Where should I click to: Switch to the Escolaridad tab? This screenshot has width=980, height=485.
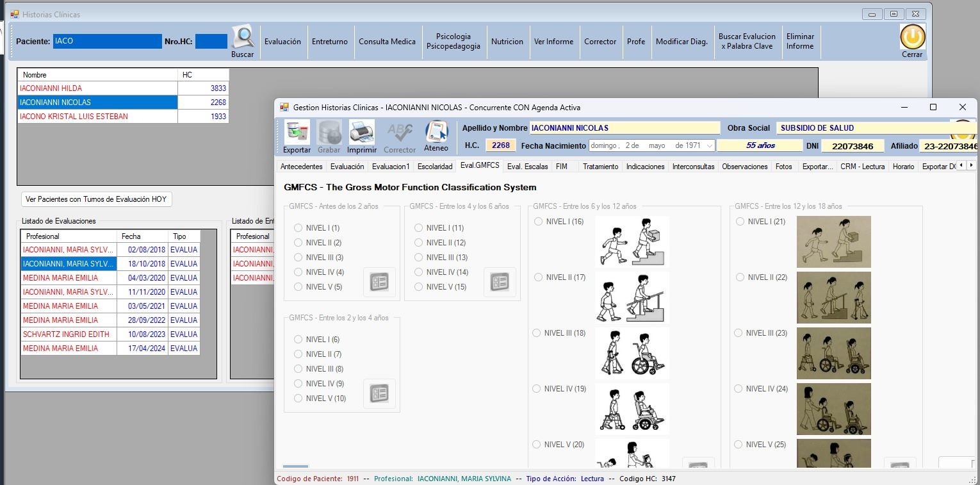click(x=435, y=167)
